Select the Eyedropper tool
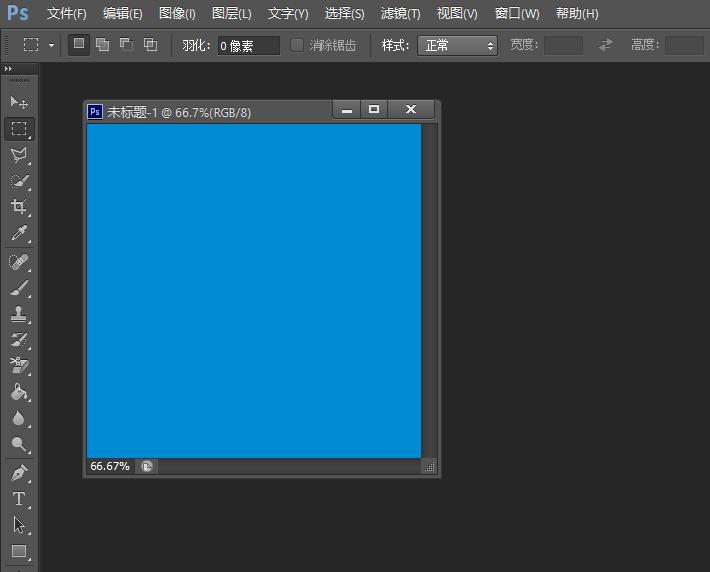 point(19,234)
